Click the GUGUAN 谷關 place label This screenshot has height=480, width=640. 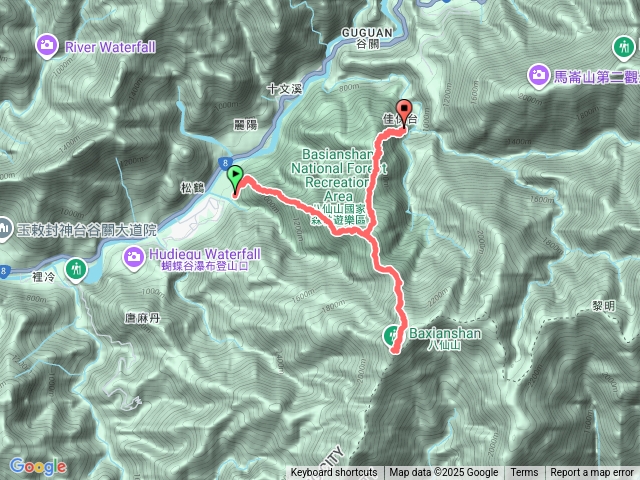[367, 38]
